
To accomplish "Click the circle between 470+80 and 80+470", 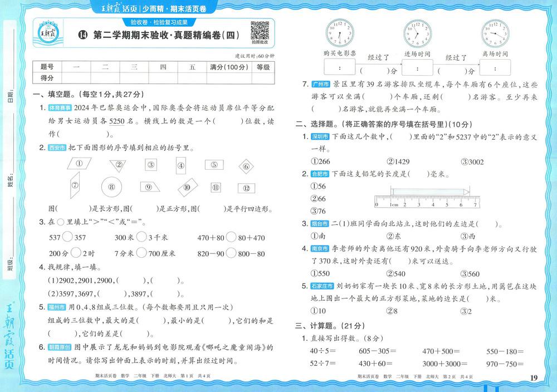I will tap(231, 237).
